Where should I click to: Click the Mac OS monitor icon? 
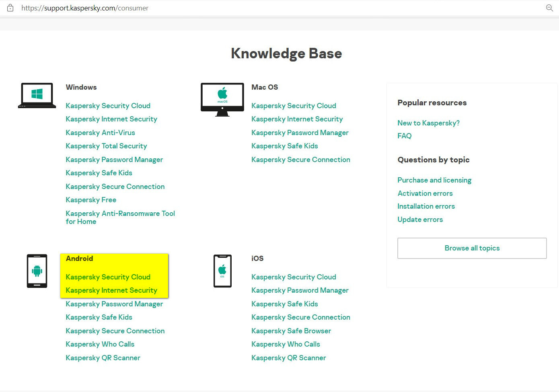222,100
